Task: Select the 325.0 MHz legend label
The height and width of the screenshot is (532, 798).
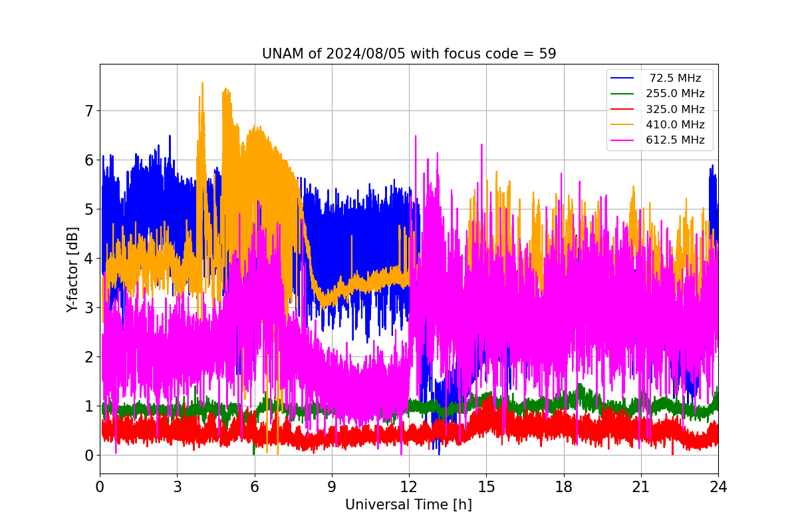Action: click(675, 109)
